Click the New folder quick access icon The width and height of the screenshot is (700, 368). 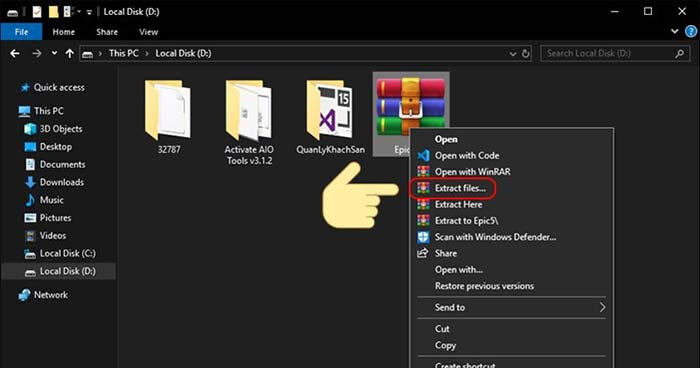coord(54,12)
